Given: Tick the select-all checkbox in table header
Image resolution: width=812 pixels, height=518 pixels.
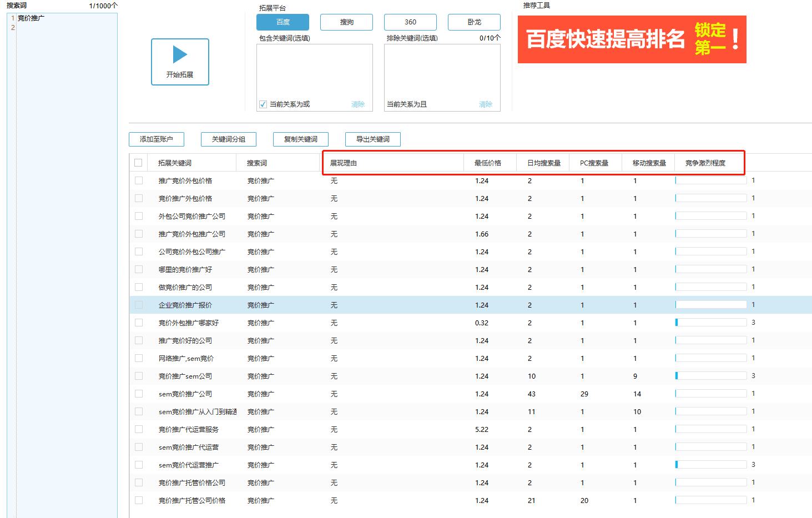Looking at the screenshot, I should (138, 163).
